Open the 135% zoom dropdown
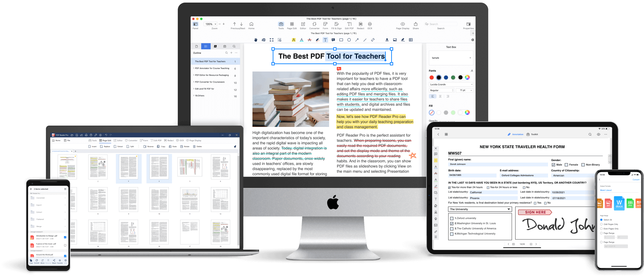The width and height of the screenshot is (644, 277). point(211,24)
